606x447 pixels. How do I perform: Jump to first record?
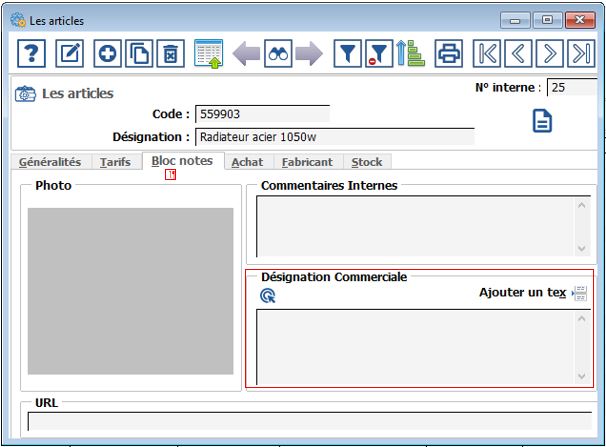[x=487, y=53]
